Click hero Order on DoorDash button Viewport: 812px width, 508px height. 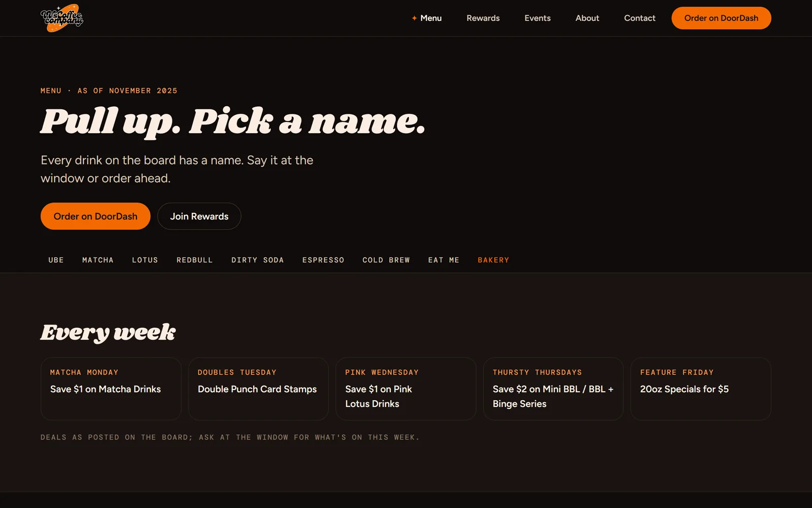pyautogui.click(x=95, y=216)
